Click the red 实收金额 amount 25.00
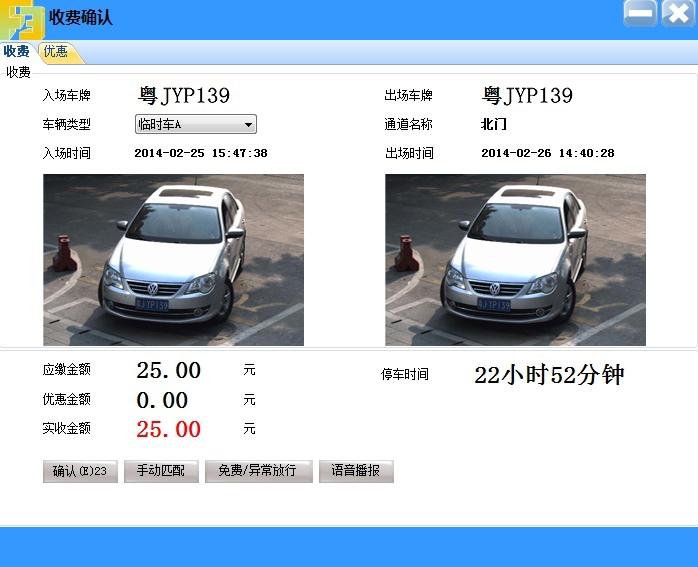The width and height of the screenshot is (698, 567). point(168,430)
